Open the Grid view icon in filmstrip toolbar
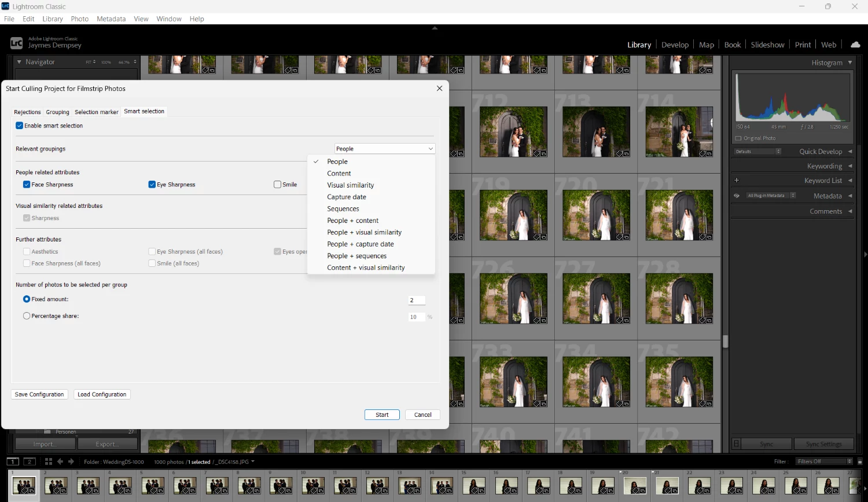This screenshot has height=502, width=868. point(49,461)
